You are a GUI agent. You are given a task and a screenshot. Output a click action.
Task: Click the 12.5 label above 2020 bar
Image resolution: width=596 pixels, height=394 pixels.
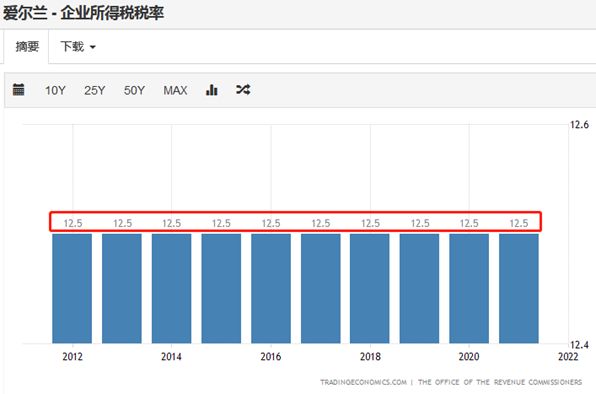(469, 223)
